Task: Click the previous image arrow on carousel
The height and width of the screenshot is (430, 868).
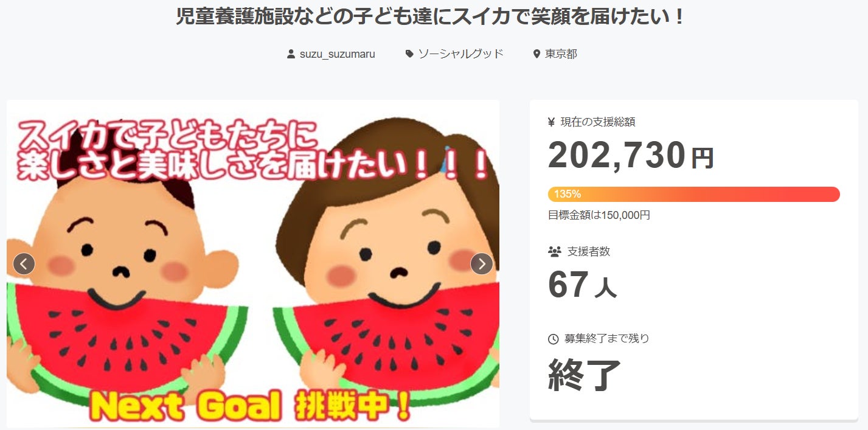Action: pyautogui.click(x=24, y=264)
